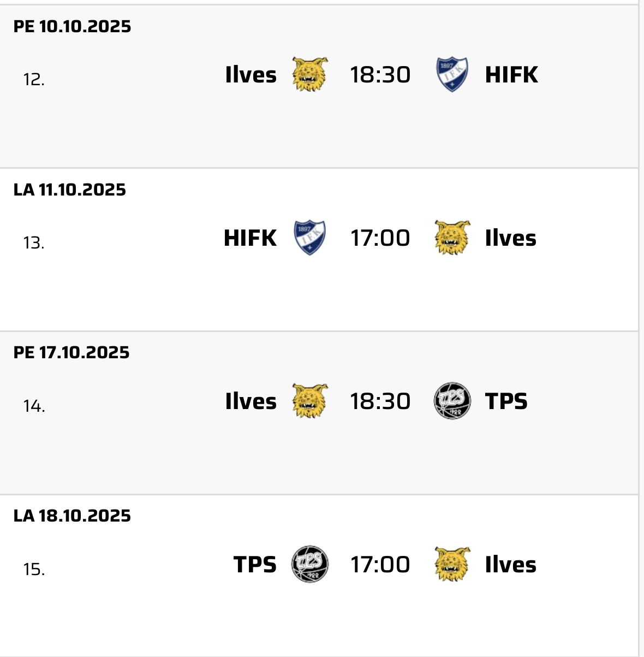Screen dimensions: 644x657
Task: Click the PE 10.10.2025 date header
Action: click(x=72, y=26)
